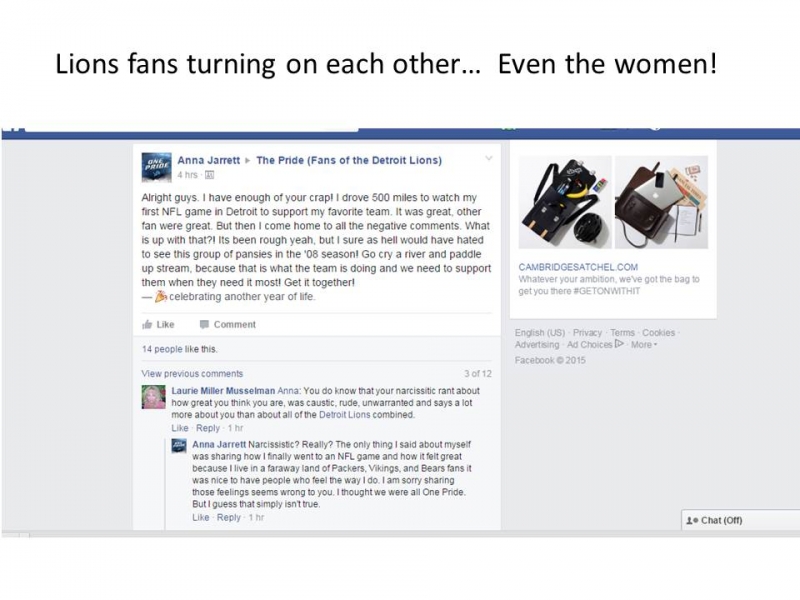This screenshot has height=600, width=800.
Task: Like Laurie Miller Musselman's comment
Action: pos(179,428)
